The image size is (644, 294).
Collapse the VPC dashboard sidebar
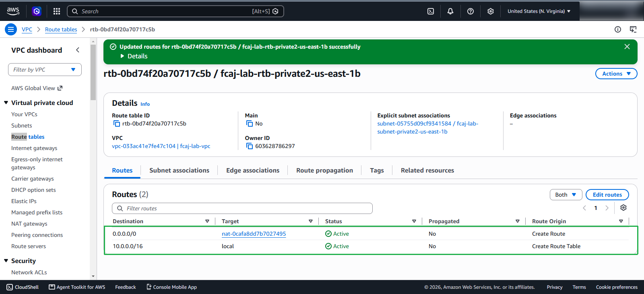[78, 50]
